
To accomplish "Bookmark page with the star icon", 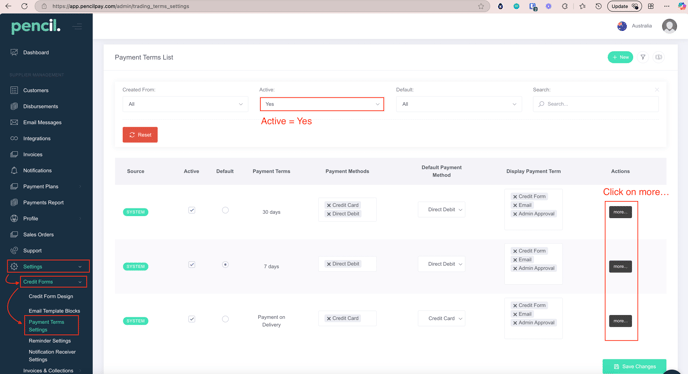I will [481, 6].
